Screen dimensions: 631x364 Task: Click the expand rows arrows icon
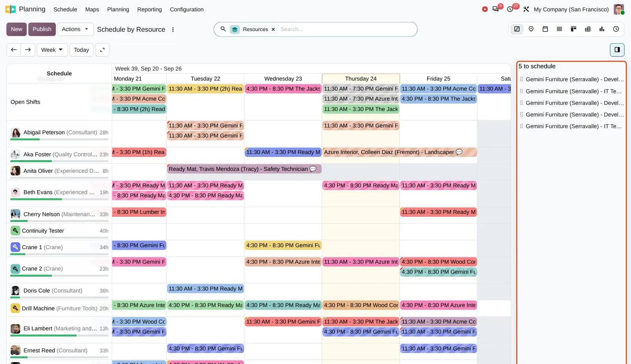click(102, 50)
